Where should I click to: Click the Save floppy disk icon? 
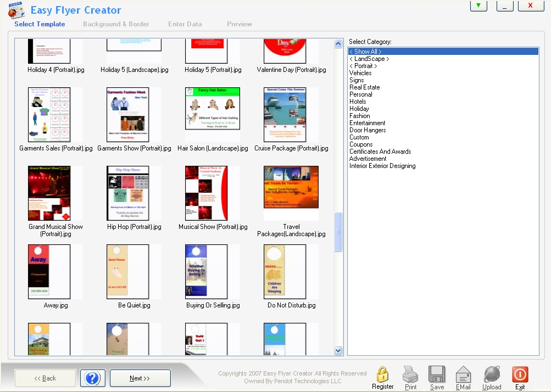pyautogui.click(x=437, y=374)
